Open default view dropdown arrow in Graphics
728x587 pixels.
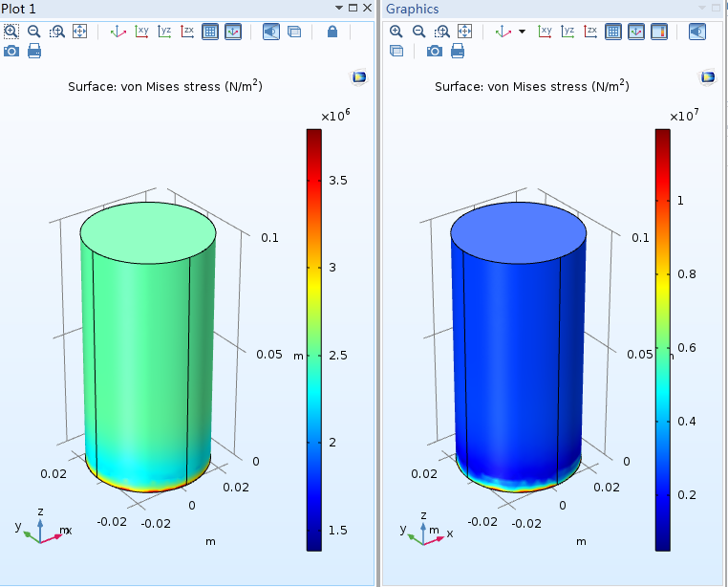(x=522, y=32)
